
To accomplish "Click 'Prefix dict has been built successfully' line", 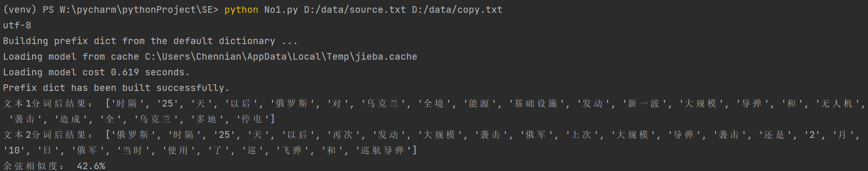I will pyautogui.click(x=116, y=88).
